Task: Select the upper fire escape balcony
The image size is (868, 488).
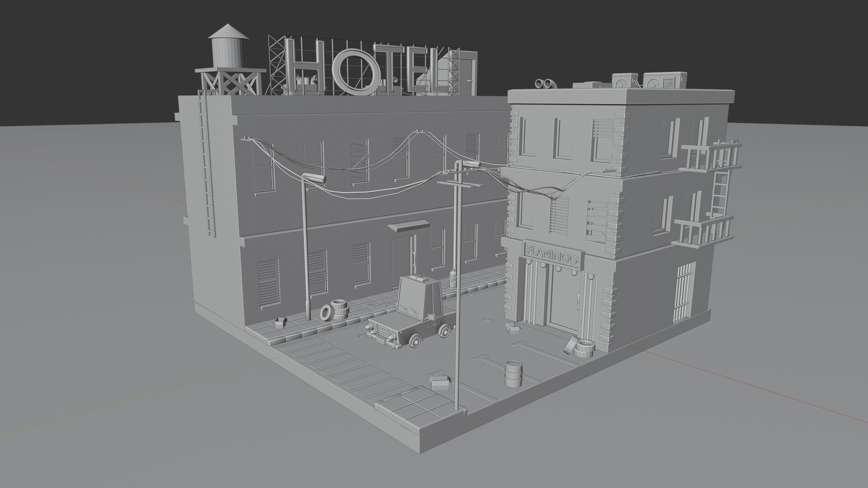Action: click(710, 157)
